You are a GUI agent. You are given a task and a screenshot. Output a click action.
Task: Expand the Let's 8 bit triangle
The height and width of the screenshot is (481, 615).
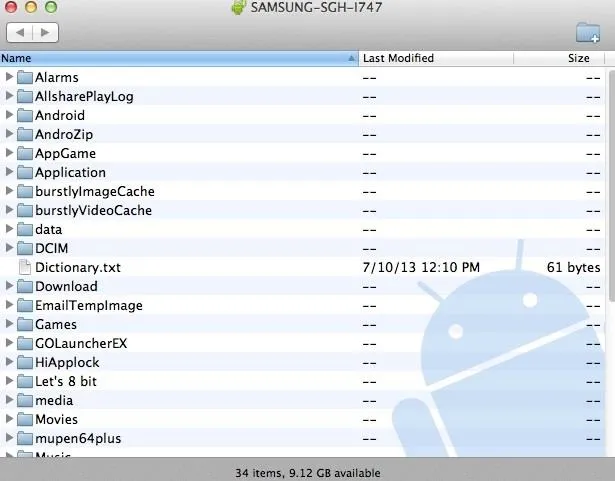(x=9, y=381)
